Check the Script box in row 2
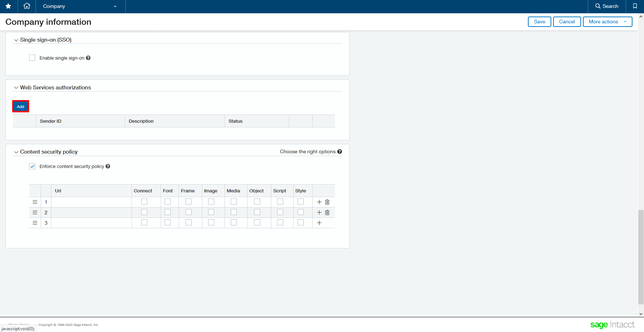 [280, 212]
